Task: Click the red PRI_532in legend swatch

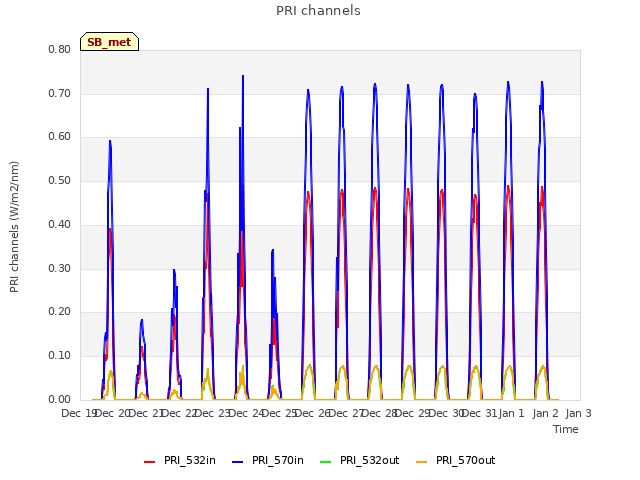Action: 150,462
